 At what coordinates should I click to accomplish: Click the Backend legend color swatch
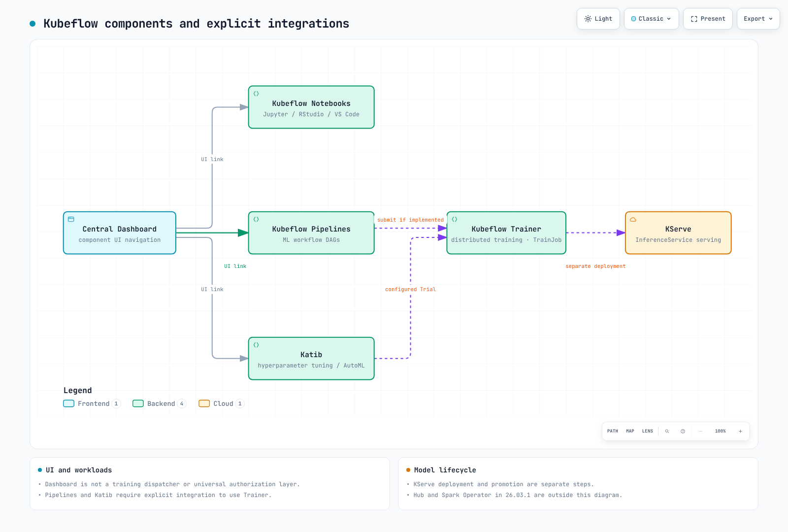point(138,403)
